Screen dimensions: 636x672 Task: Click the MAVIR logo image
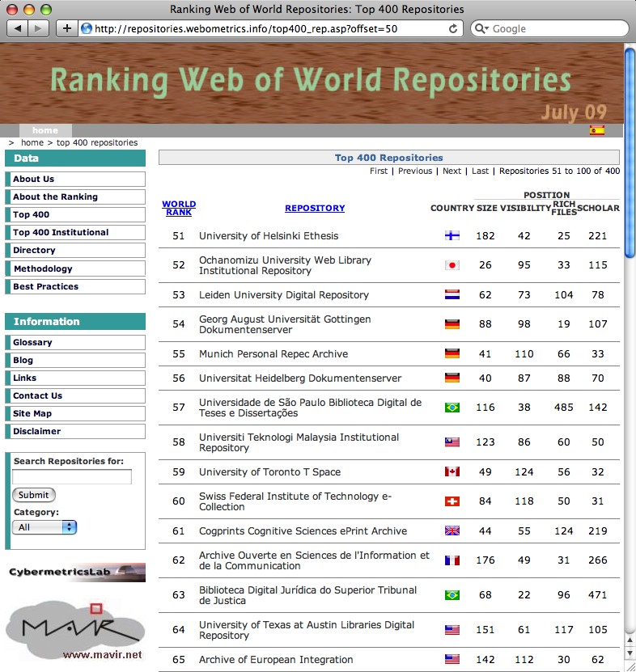[75, 630]
